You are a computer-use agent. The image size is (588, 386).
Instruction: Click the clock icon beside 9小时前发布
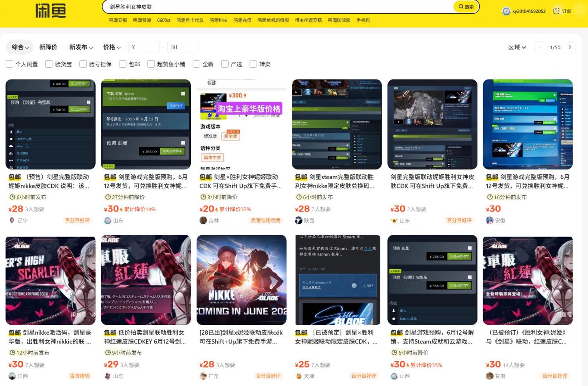(108, 353)
